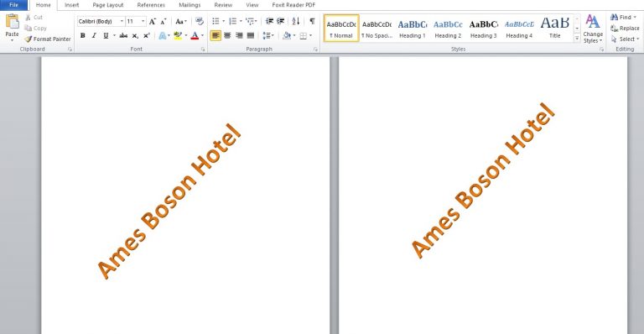Viewport: 644px width, 334px height.
Task: Grow font size with A-up icon
Action: click(153, 21)
